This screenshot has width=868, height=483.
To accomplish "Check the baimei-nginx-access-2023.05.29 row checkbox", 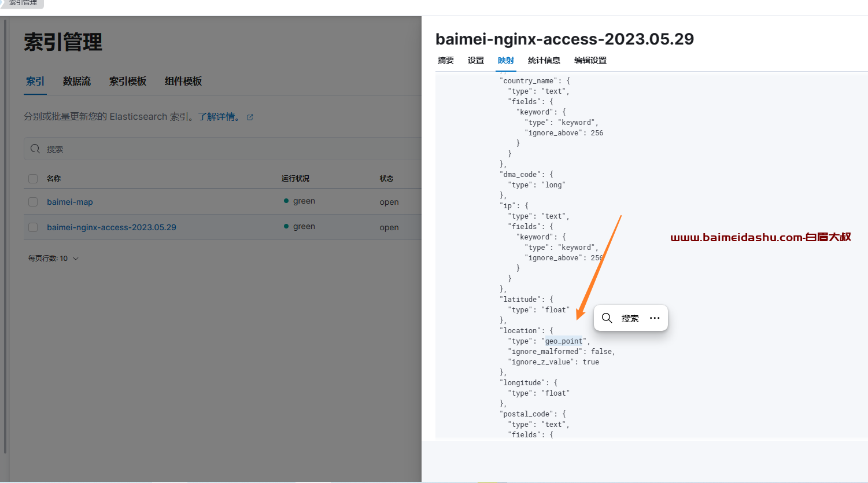I will [33, 227].
